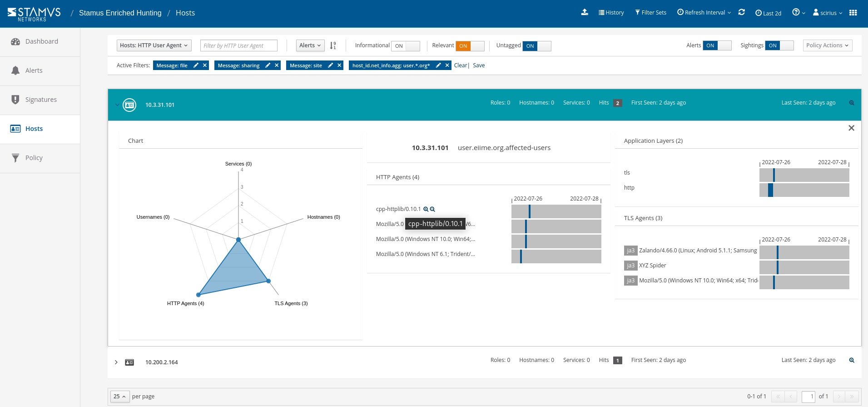The height and width of the screenshot is (407, 868).
Task: Click zoom-out filter icon for cpp-httplib/0.10.1
Action: [432, 209]
